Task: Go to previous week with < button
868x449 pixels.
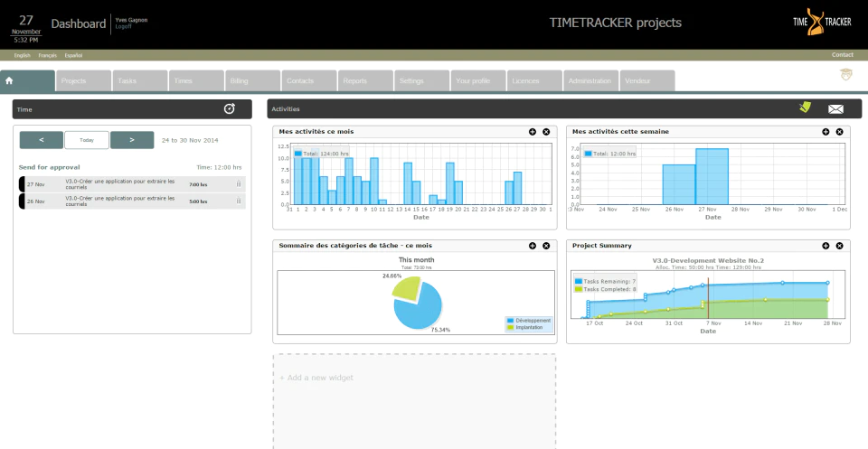Action: click(x=42, y=140)
